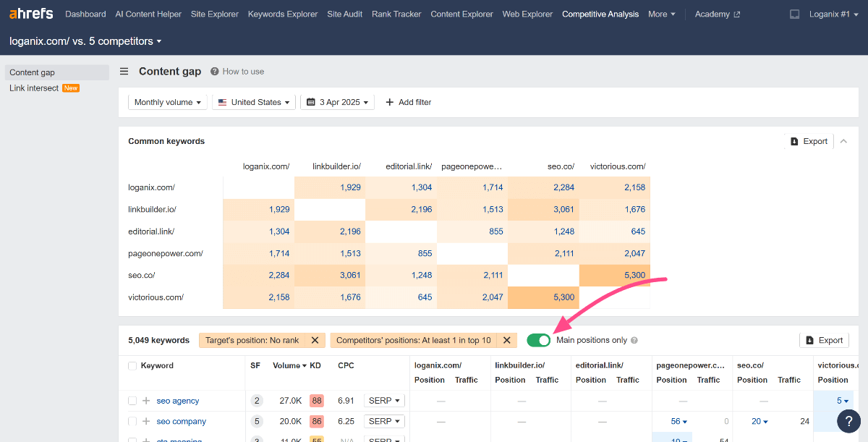Remove the Competitors' positions filter

pos(507,340)
